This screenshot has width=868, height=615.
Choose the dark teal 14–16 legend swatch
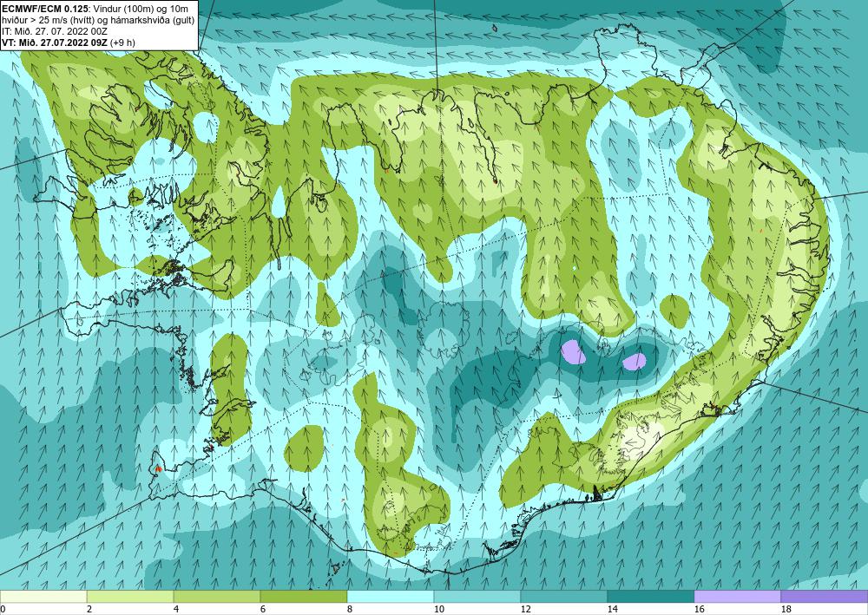[650, 597]
